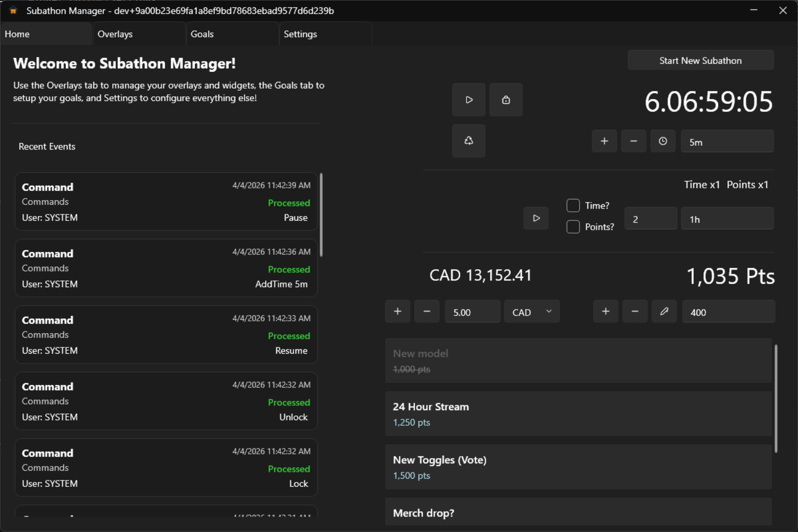Click plus button left of the 5m field
The width and height of the screenshot is (798, 532).
(x=604, y=142)
